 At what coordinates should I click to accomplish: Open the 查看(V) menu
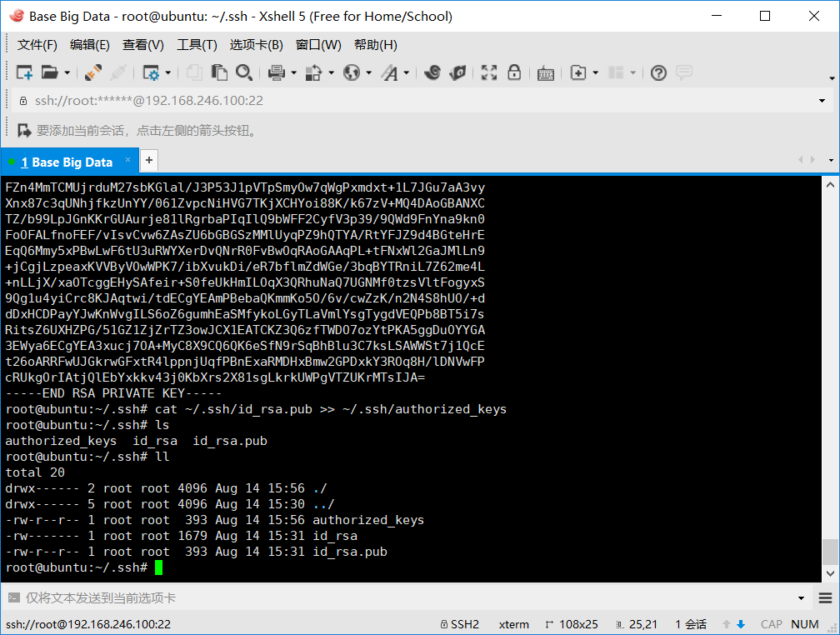(x=143, y=45)
